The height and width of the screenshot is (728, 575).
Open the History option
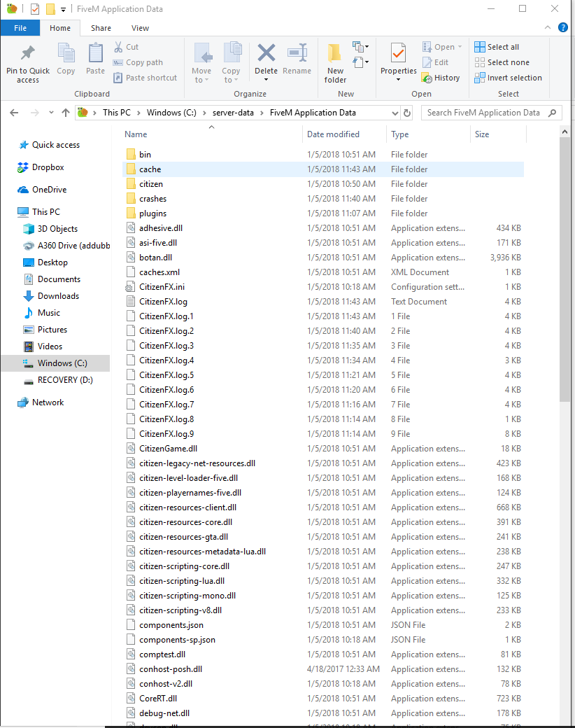click(441, 78)
